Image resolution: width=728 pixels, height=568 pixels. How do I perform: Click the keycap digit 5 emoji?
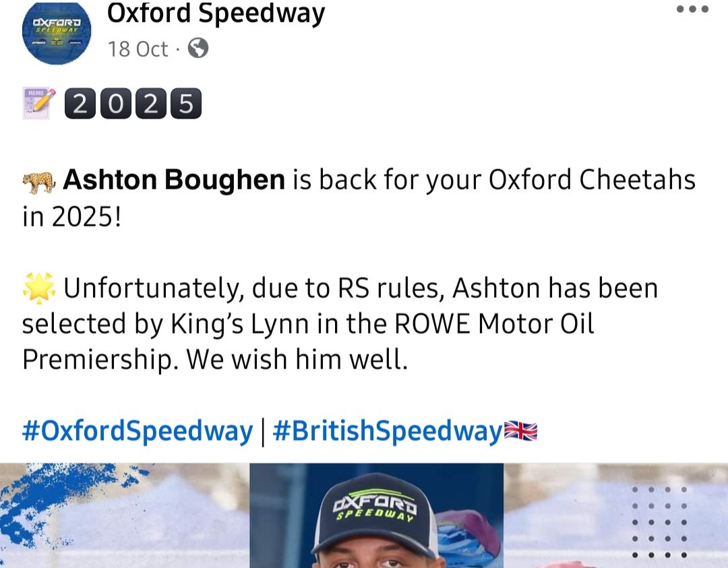pyautogui.click(x=185, y=104)
